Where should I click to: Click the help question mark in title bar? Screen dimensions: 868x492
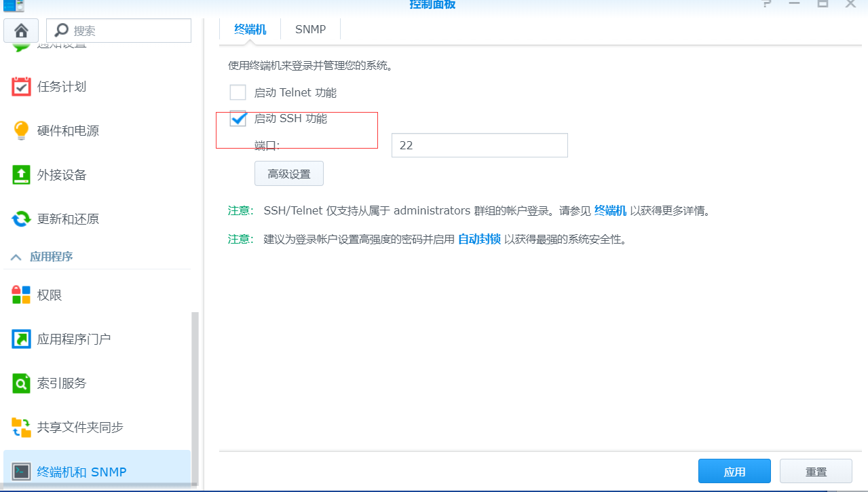click(x=766, y=4)
